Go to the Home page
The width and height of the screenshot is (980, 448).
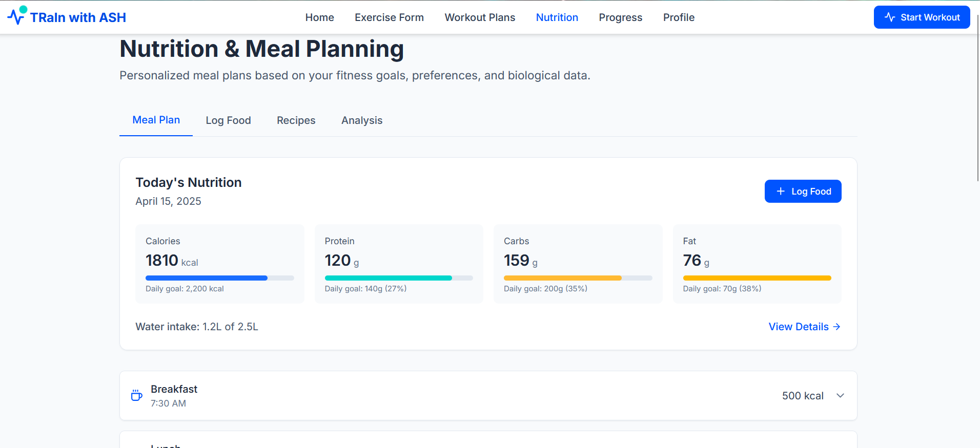click(319, 17)
